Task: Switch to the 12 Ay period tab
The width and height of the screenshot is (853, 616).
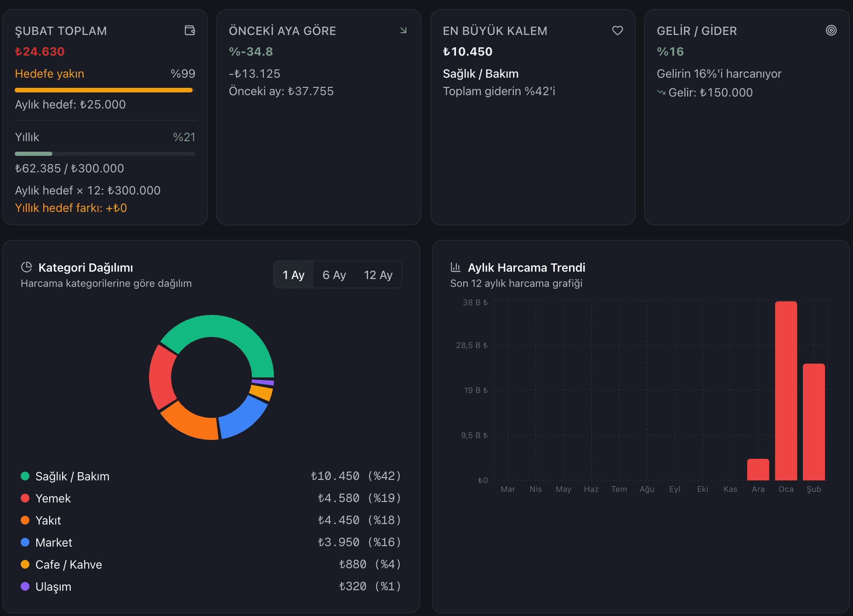Action: point(378,275)
